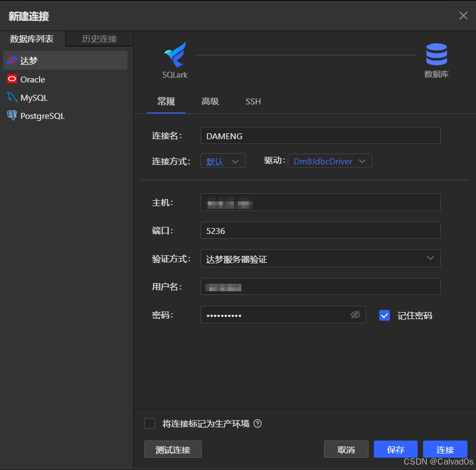Toggle password visibility eye icon
This screenshot has width=476, height=470.
356,315
